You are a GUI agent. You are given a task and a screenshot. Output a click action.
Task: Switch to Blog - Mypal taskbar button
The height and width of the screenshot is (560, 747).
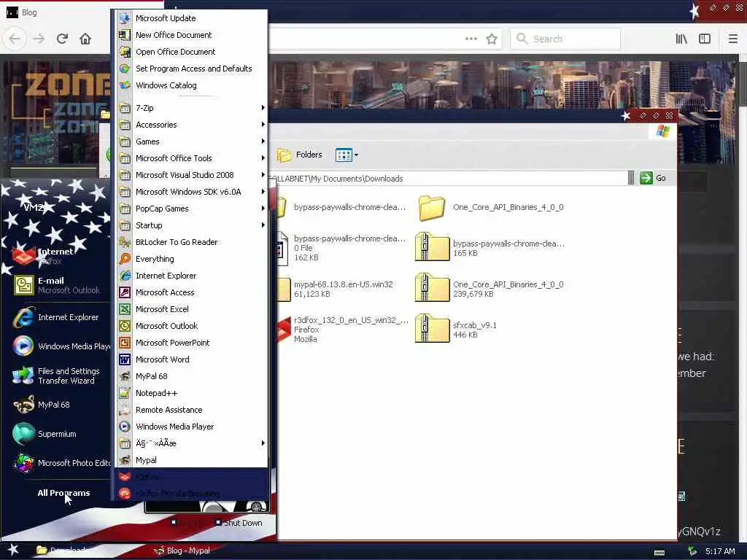182,551
